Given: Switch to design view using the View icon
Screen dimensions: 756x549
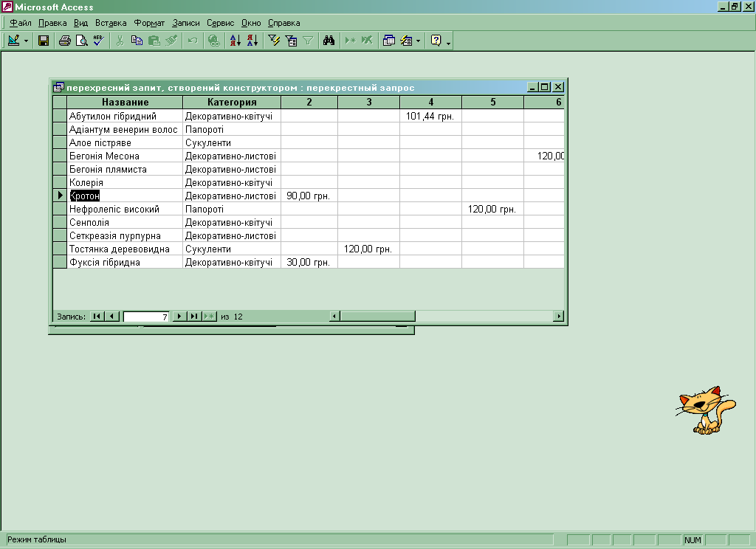Looking at the screenshot, I should (14, 41).
